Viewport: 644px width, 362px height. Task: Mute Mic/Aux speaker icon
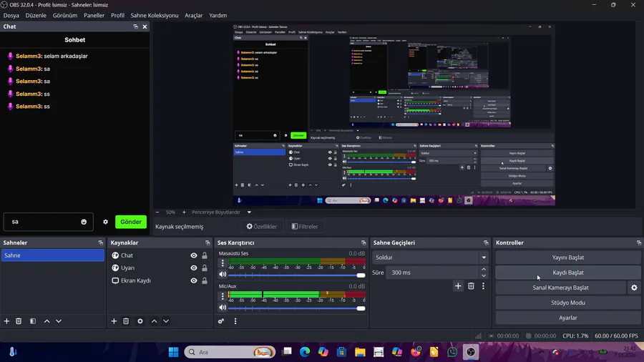pyautogui.click(x=223, y=308)
